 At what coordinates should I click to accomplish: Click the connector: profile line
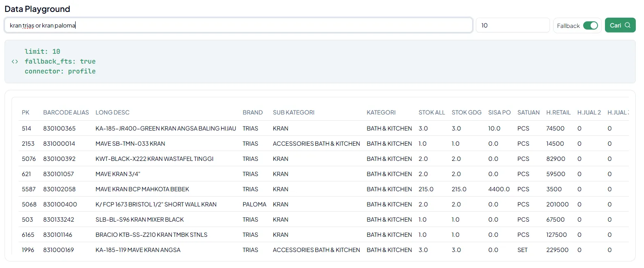(60, 71)
